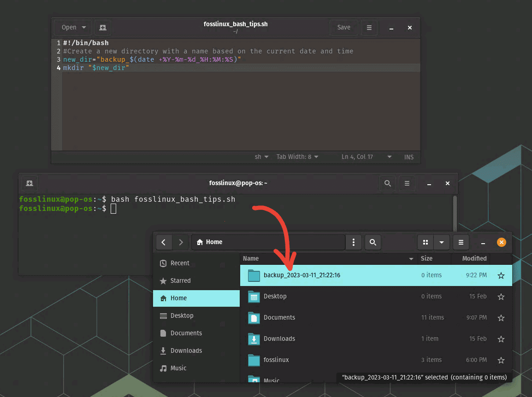Open the Tab Width: 8 dropdown
The image size is (532, 397).
[x=297, y=157]
